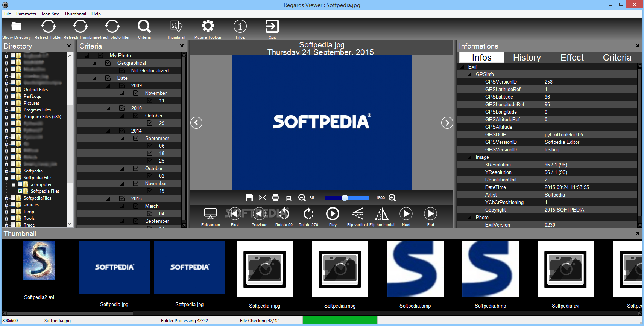Click the save icon below the picture
This screenshot has height=326, width=644.
pyautogui.click(x=249, y=198)
